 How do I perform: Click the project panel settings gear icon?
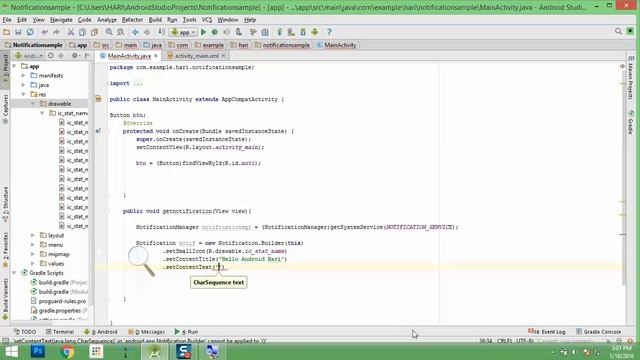click(74, 56)
